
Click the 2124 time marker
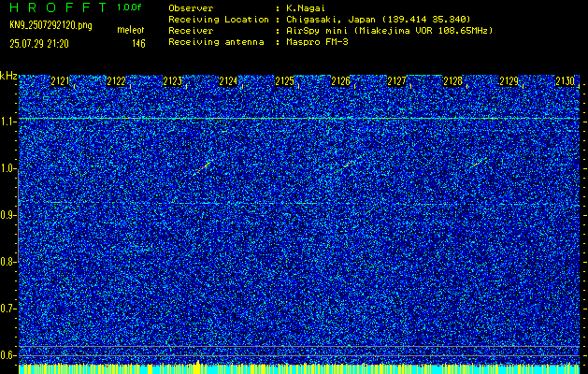coord(228,81)
